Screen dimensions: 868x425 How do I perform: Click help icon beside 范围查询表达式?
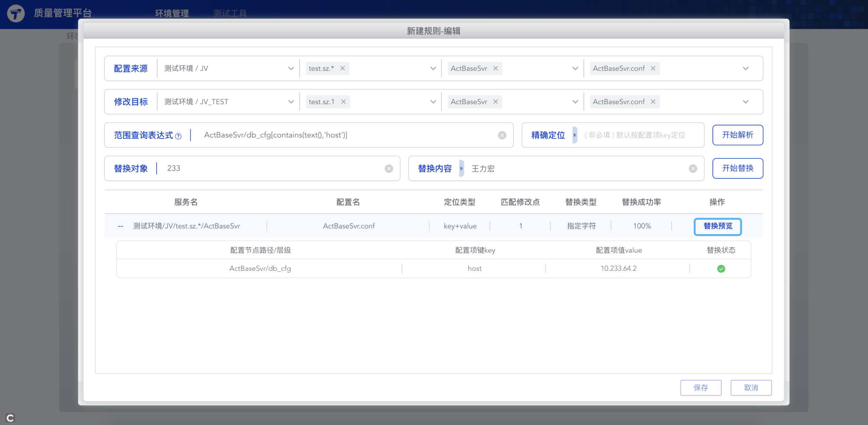coord(178,136)
